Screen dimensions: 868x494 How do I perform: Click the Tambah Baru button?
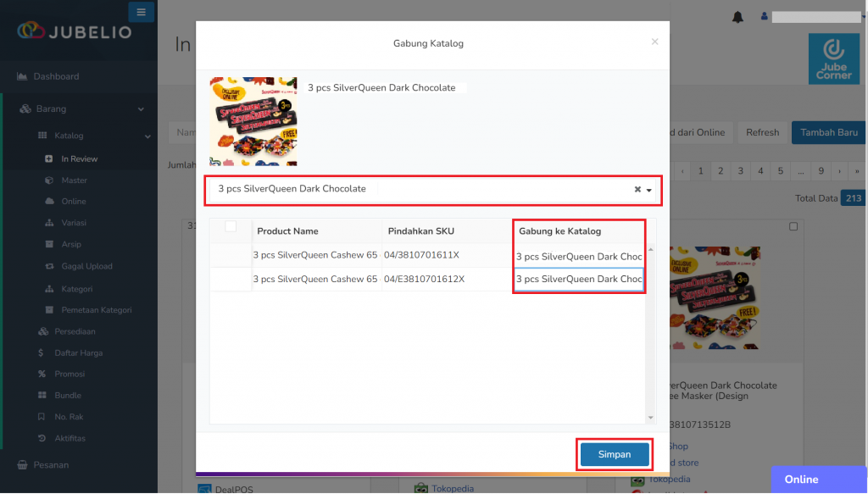[829, 132]
